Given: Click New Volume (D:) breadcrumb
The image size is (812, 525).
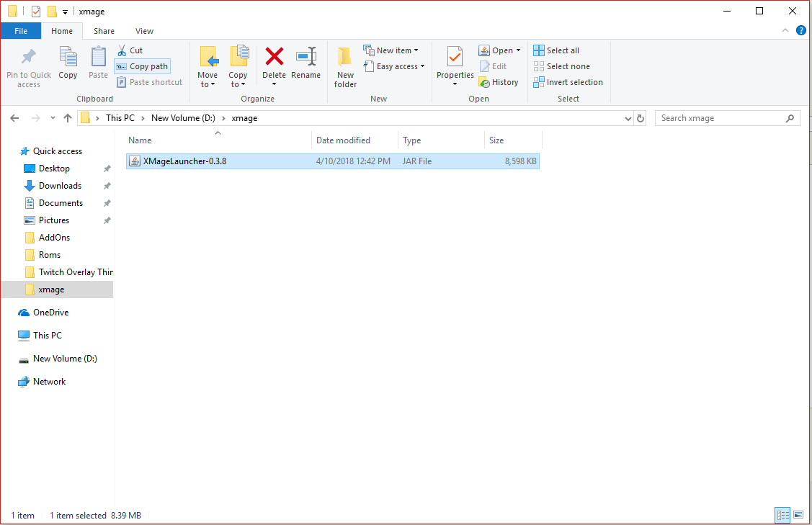Looking at the screenshot, I should click(x=183, y=118).
